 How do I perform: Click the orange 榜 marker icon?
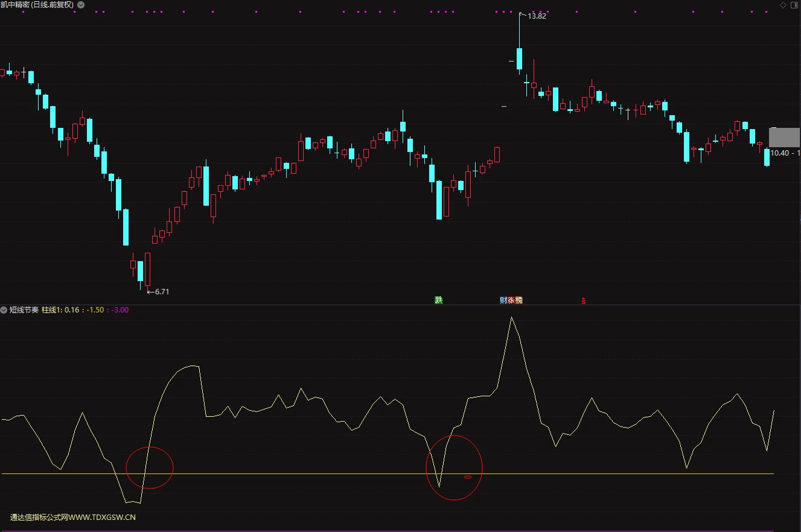click(x=519, y=300)
